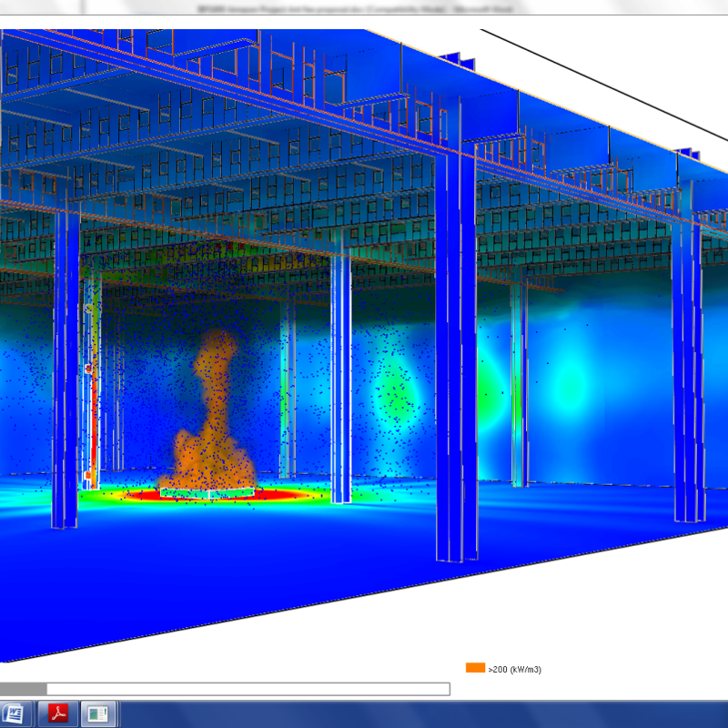
Task: Click the Word document title bar
Action: [364, 6]
